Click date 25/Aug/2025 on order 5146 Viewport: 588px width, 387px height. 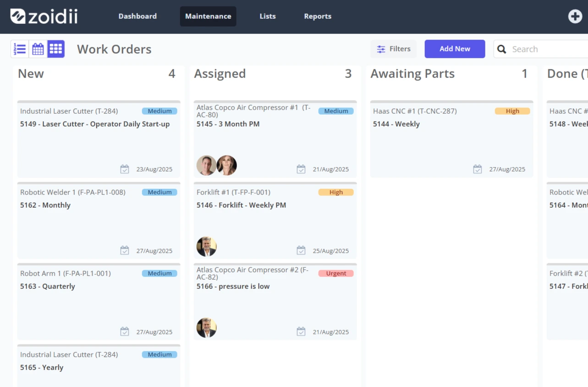pos(331,250)
